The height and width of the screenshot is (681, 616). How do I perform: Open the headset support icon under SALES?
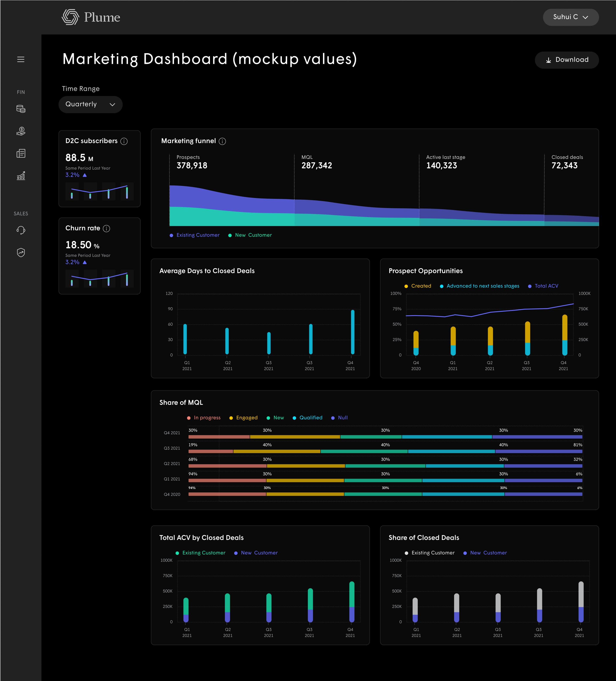(x=21, y=230)
